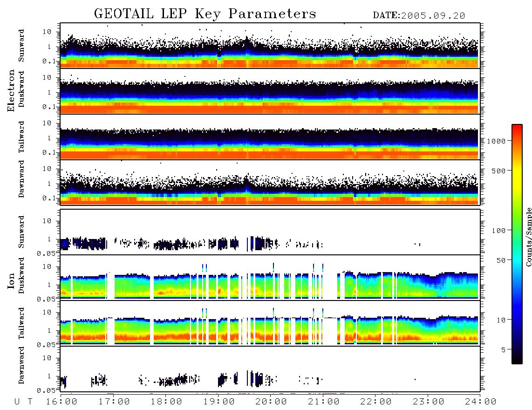Click inside the Ion Sunward spectrogram panel
Viewport: 532px width, 410px height.
tap(270, 232)
